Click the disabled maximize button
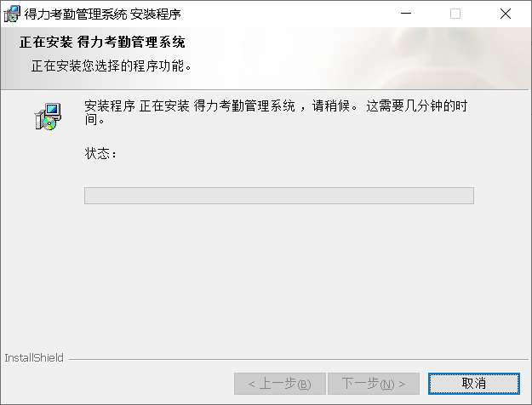The height and width of the screenshot is (405, 532). 455,14
